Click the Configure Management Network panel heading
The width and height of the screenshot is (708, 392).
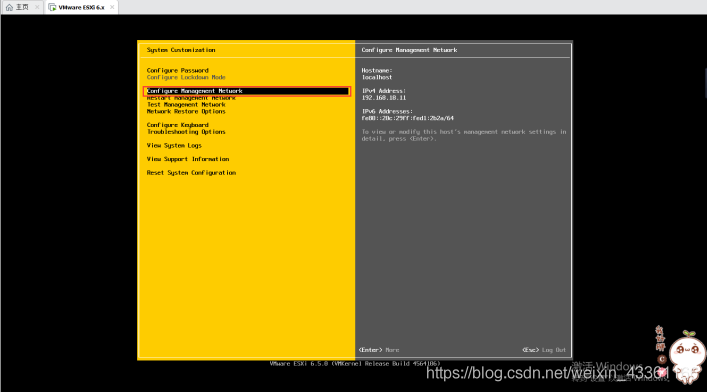409,50
